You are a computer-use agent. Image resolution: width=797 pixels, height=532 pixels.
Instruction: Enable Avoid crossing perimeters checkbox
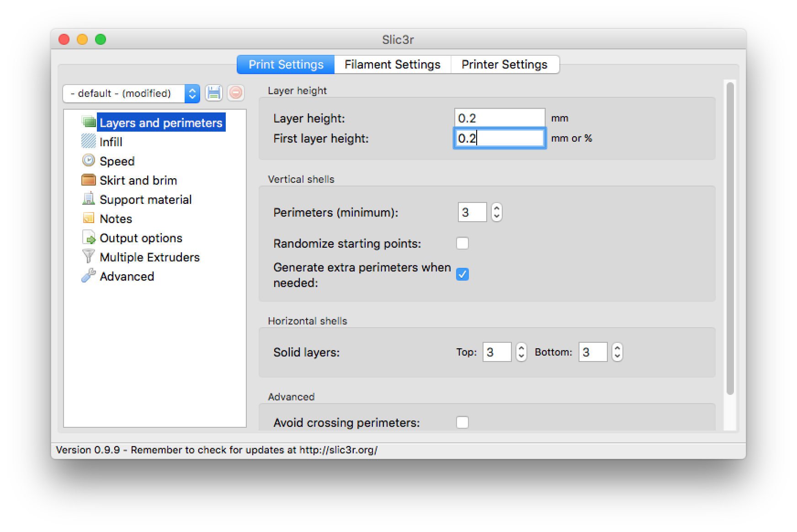(462, 422)
